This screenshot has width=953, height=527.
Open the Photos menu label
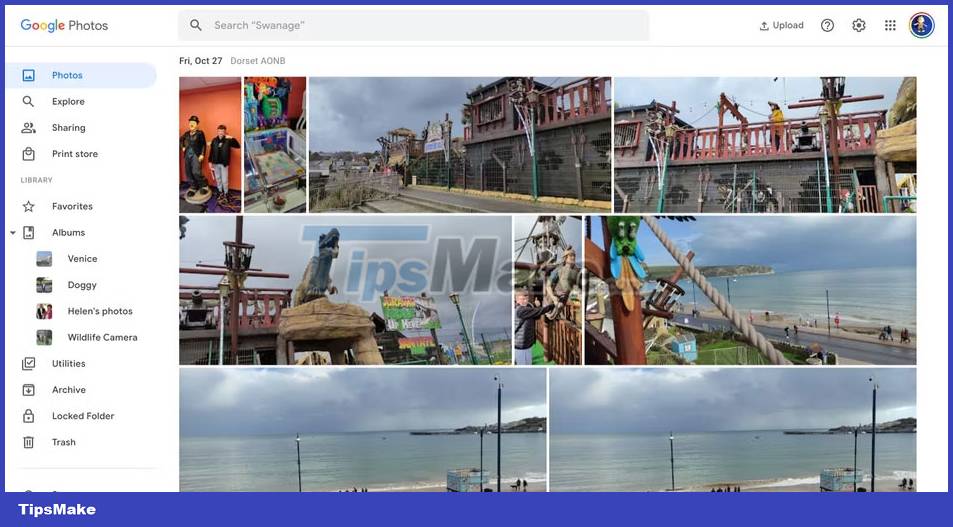point(67,75)
